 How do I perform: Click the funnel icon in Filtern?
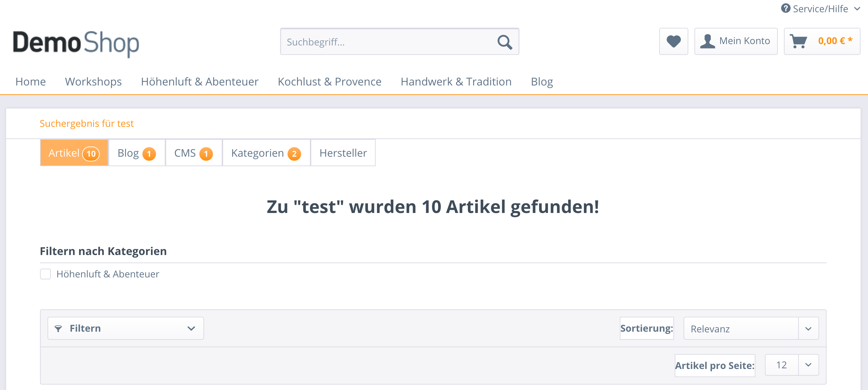pyautogui.click(x=58, y=328)
